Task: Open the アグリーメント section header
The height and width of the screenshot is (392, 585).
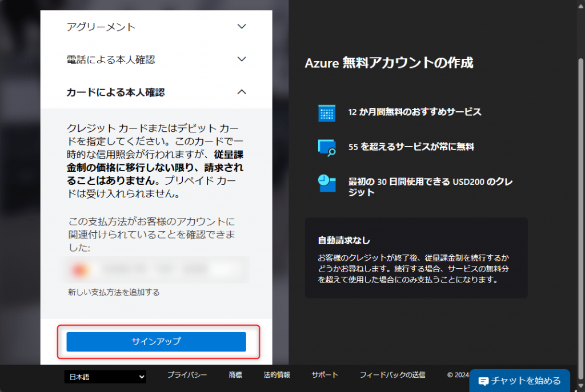Action: tap(157, 27)
